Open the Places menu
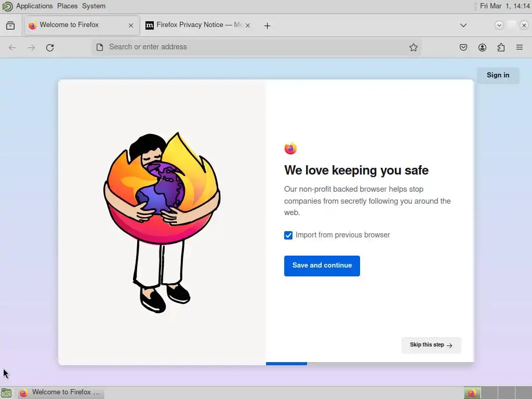 (x=67, y=6)
